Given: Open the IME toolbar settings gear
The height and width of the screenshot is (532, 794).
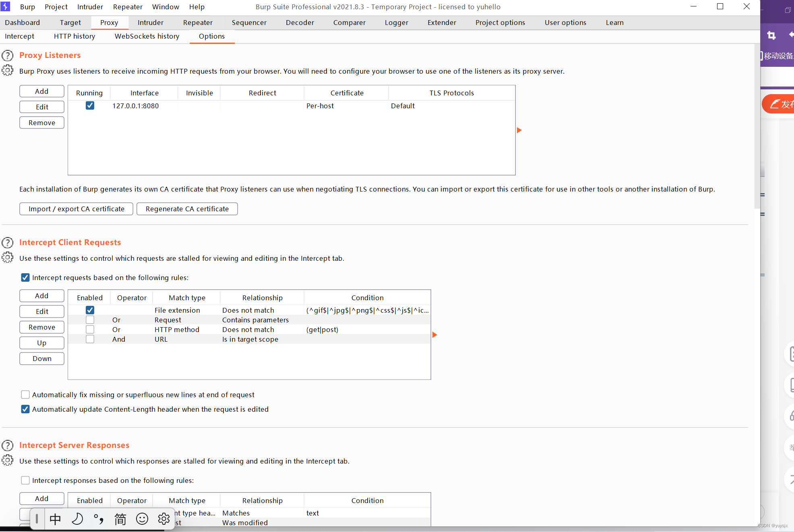Looking at the screenshot, I should [164, 519].
